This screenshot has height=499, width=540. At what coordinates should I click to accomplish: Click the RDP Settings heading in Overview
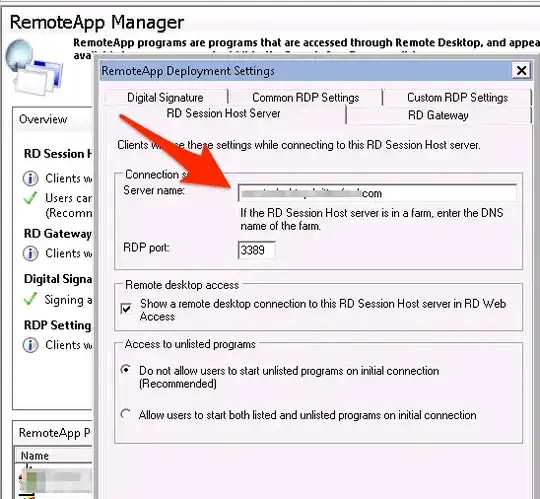tap(58, 325)
